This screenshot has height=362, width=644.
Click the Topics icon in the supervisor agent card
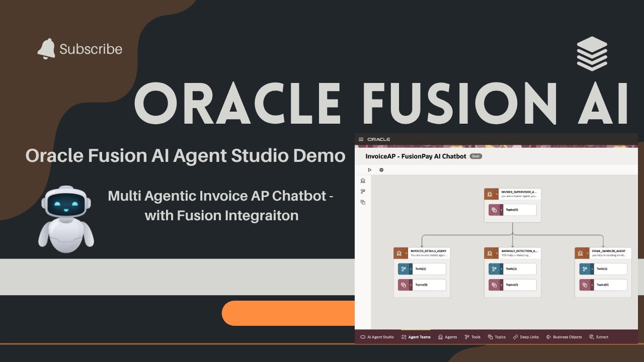(x=494, y=210)
